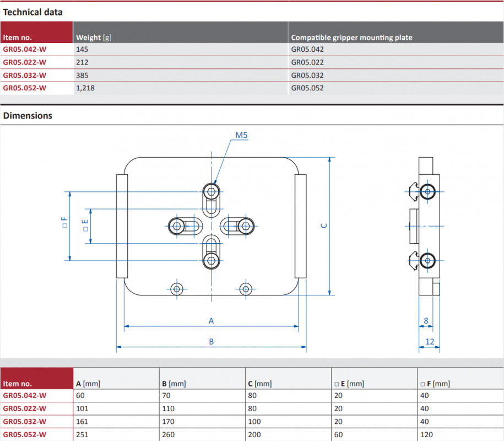The width and height of the screenshot is (504, 441).
Task: Click weight value 385
Action: [82, 76]
